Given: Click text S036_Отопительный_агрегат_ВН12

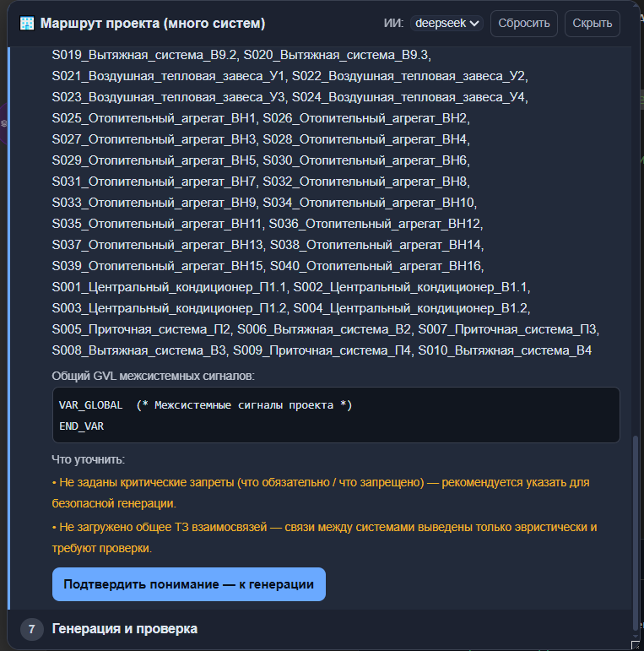Looking at the screenshot, I should point(375,224).
